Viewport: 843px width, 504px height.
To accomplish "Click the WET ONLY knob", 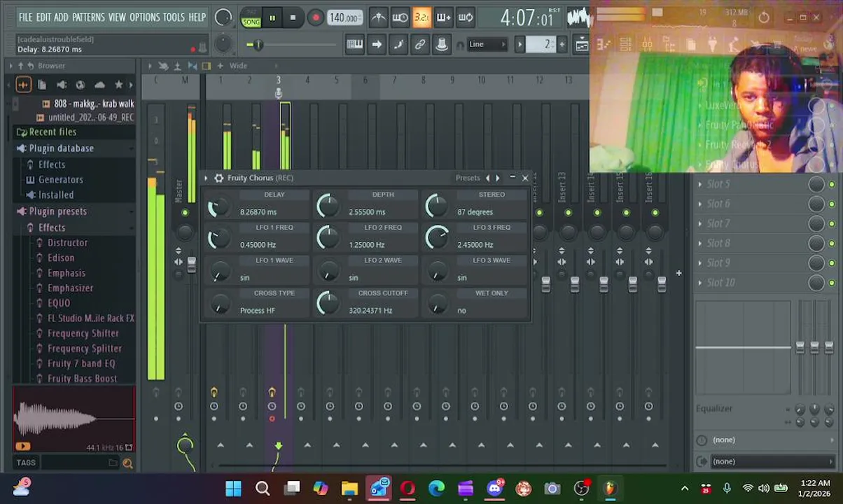I will coord(437,304).
